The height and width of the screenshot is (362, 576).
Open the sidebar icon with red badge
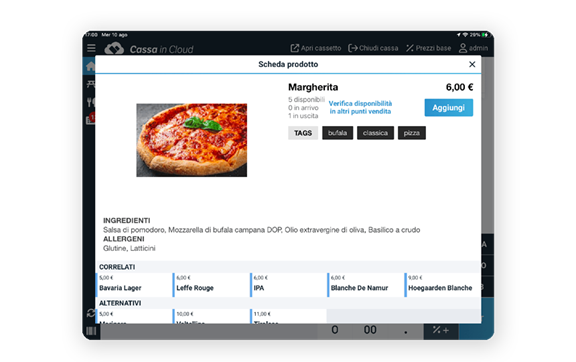click(x=91, y=118)
